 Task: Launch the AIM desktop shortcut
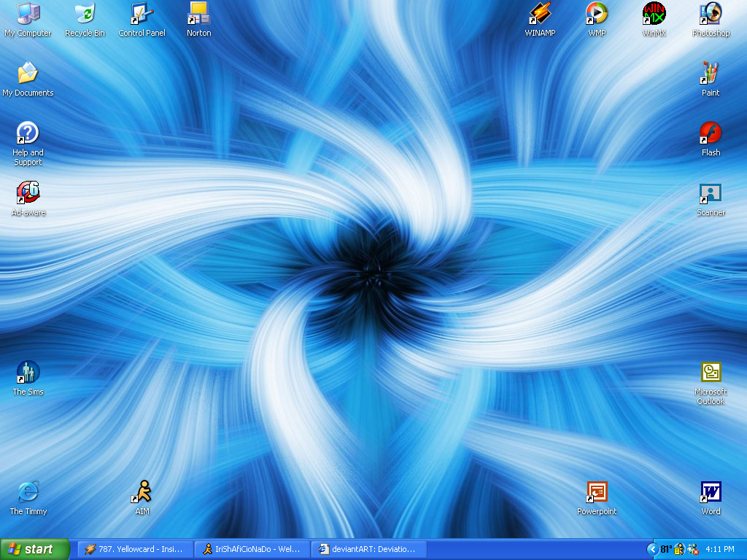pos(142,498)
